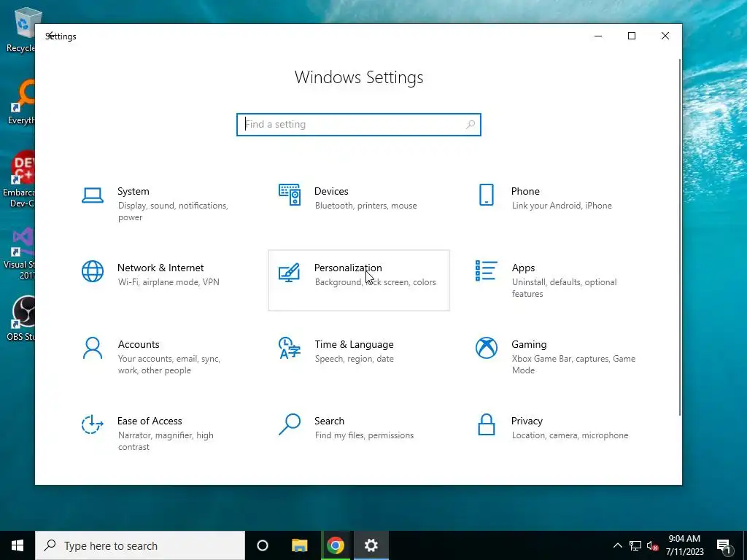Select the OBS Studio desktop shortcut

pyautogui.click(x=20, y=318)
